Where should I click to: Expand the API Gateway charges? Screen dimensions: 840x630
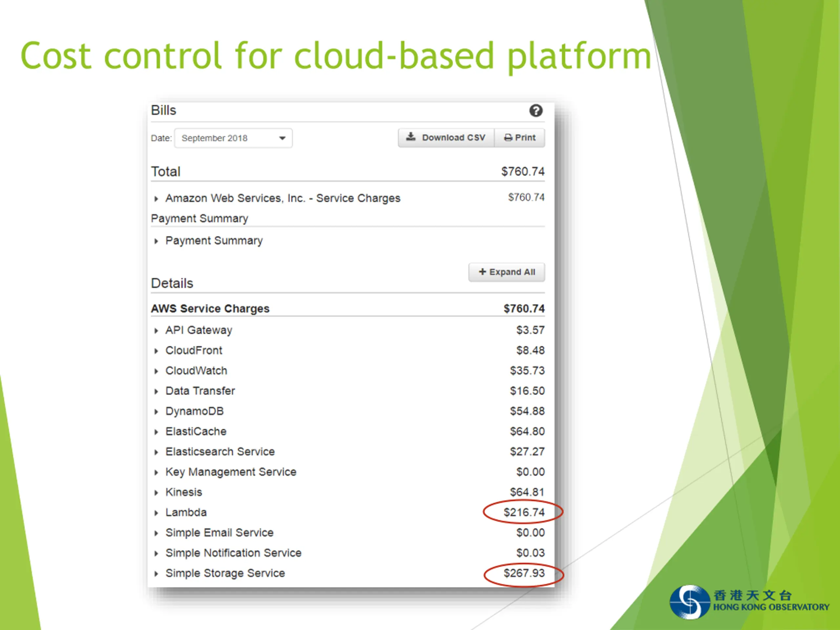pyautogui.click(x=156, y=330)
